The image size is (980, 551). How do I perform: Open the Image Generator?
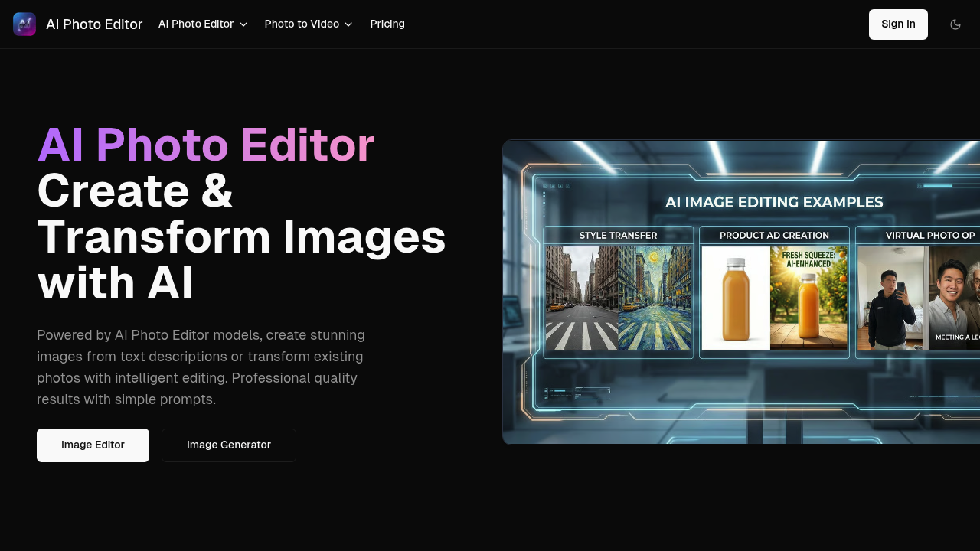(229, 445)
